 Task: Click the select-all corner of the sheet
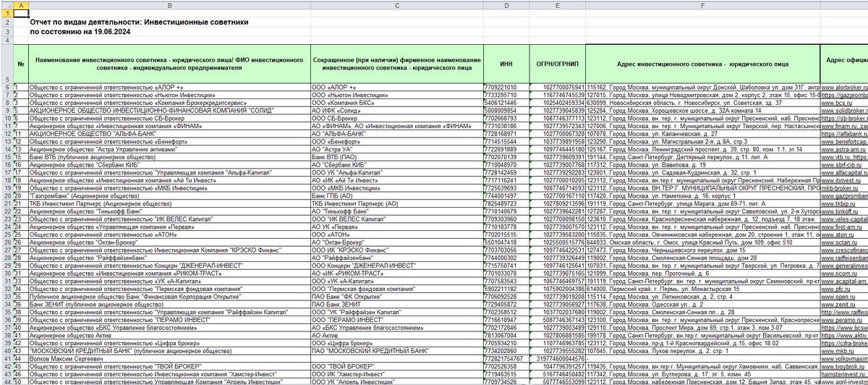coord(7,6)
